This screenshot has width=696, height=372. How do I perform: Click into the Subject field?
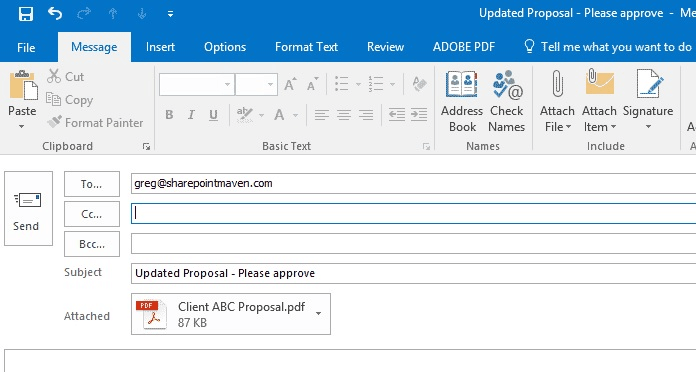click(x=413, y=273)
